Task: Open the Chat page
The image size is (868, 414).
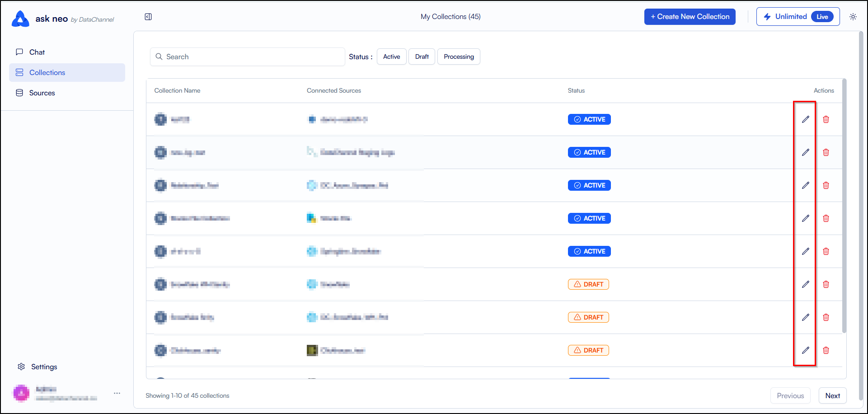Action: [x=67, y=52]
